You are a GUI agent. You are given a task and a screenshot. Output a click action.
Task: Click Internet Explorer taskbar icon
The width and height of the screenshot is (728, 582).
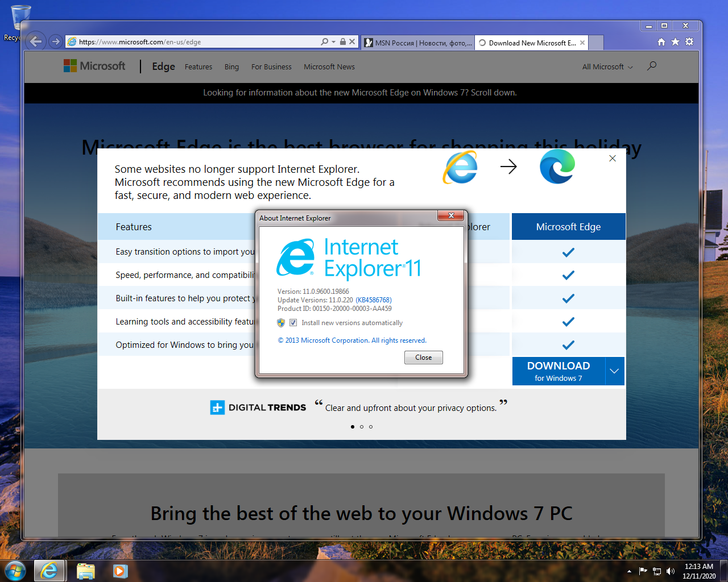pyautogui.click(x=49, y=571)
